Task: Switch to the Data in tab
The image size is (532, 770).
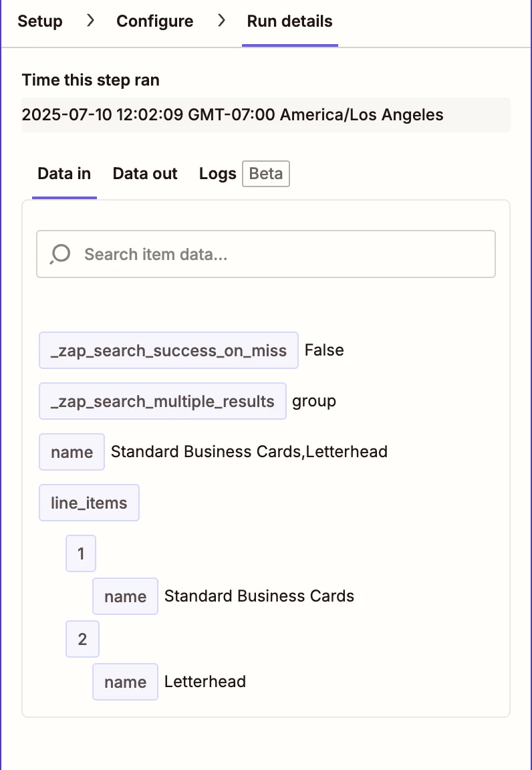Action: point(64,174)
